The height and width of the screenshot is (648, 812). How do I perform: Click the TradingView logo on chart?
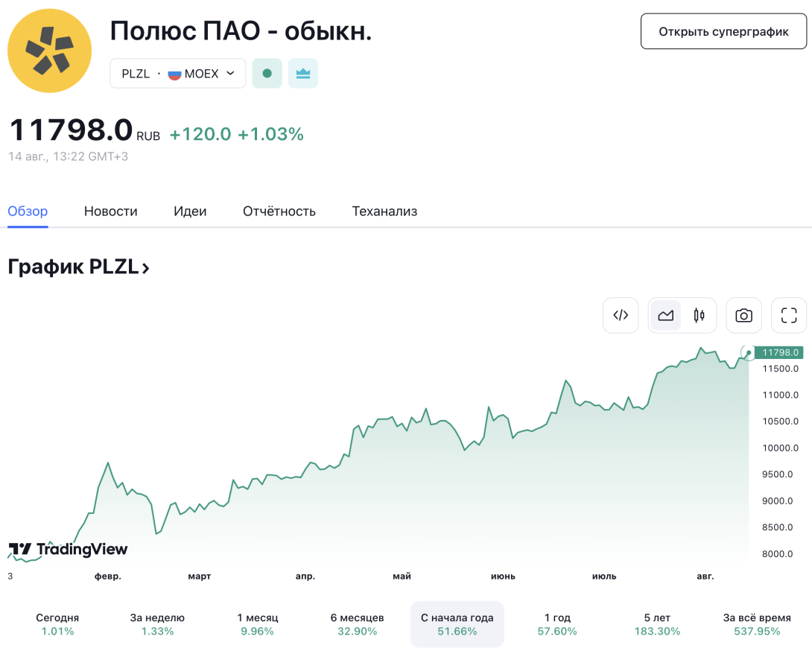click(x=68, y=549)
